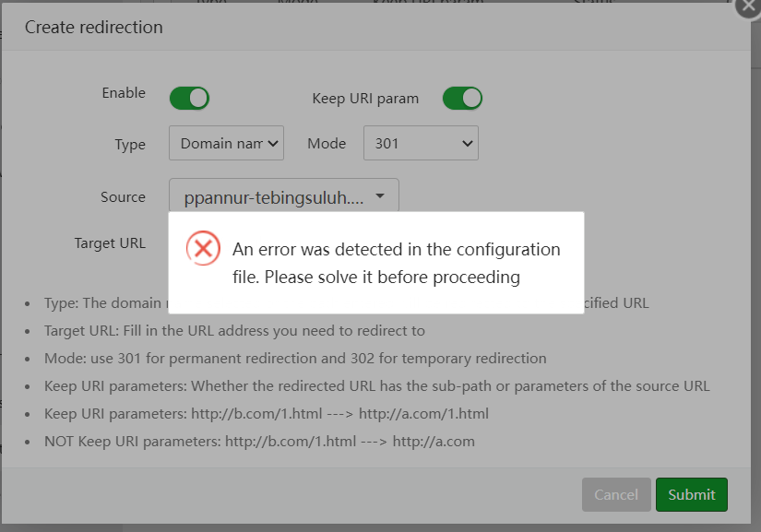Click the Type dropdown arrow icon

click(x=273, y=143)
